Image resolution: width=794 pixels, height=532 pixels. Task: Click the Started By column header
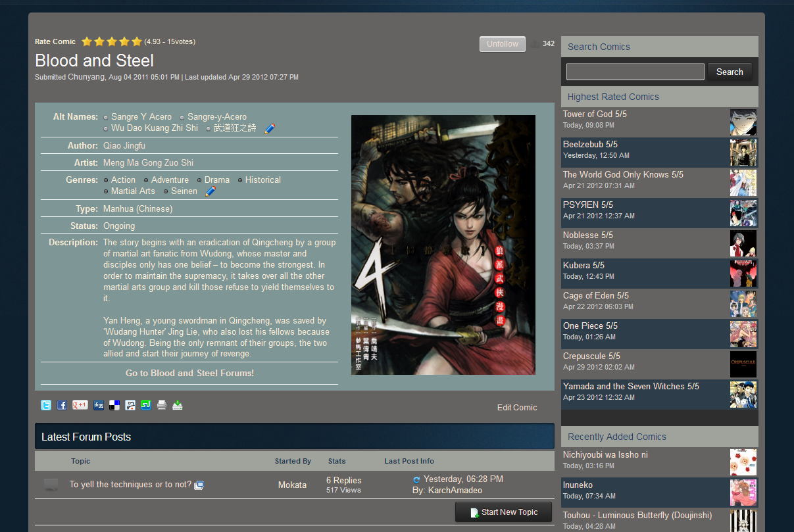293,461
